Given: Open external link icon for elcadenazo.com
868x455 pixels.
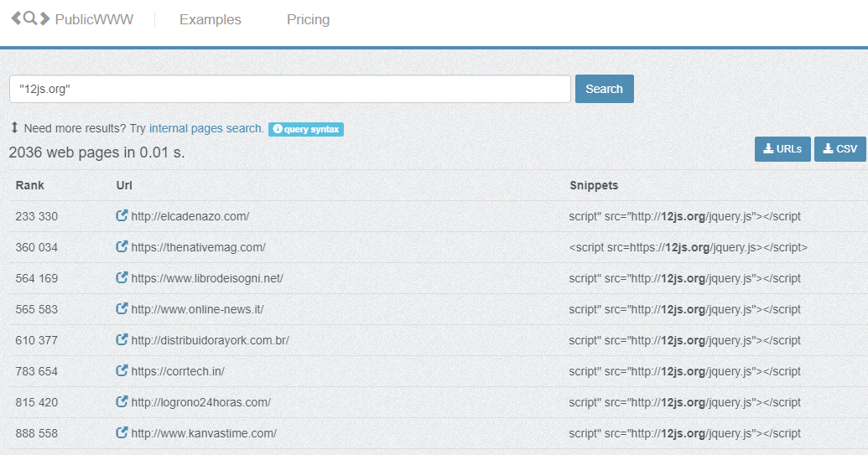Looking at the screenshot, I should (x=122, y=216).
